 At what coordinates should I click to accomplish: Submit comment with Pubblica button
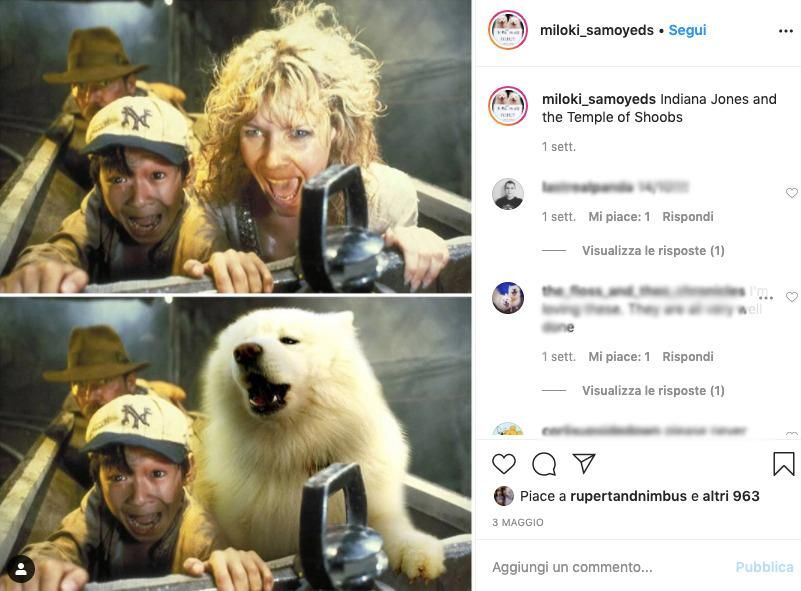(764, 567)
